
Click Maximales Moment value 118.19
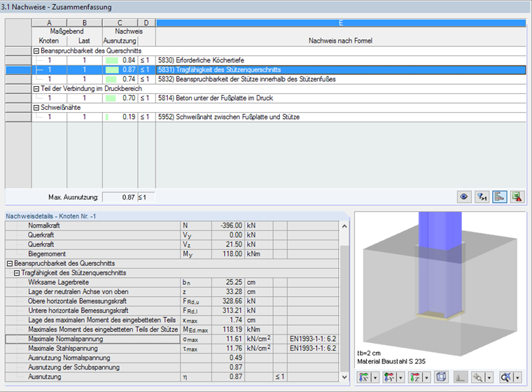click(x=228, y=330)
